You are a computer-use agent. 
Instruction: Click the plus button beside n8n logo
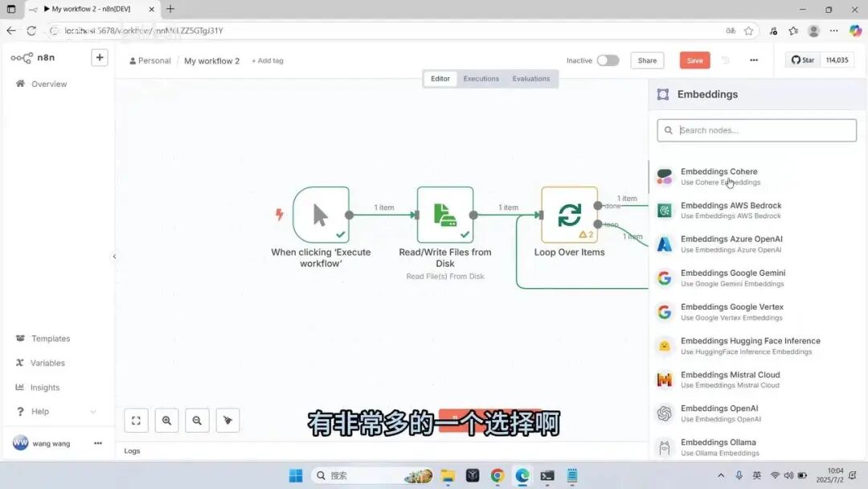coord(99,57)
